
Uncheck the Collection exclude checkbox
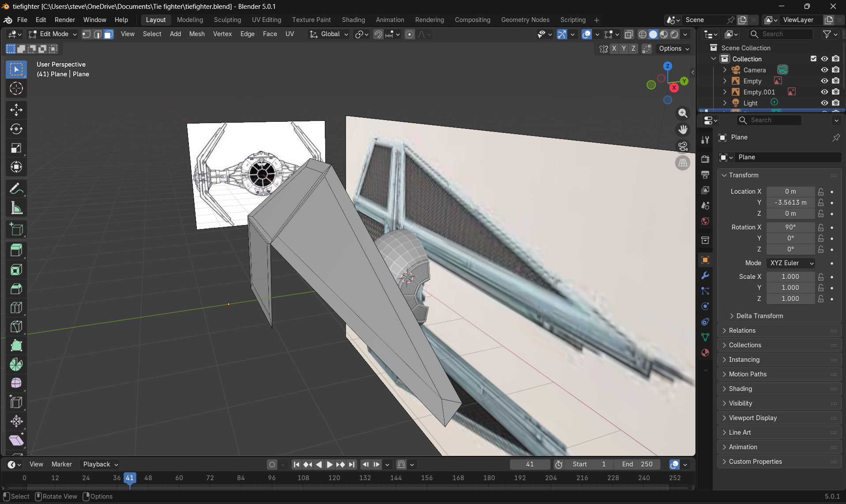813,59
